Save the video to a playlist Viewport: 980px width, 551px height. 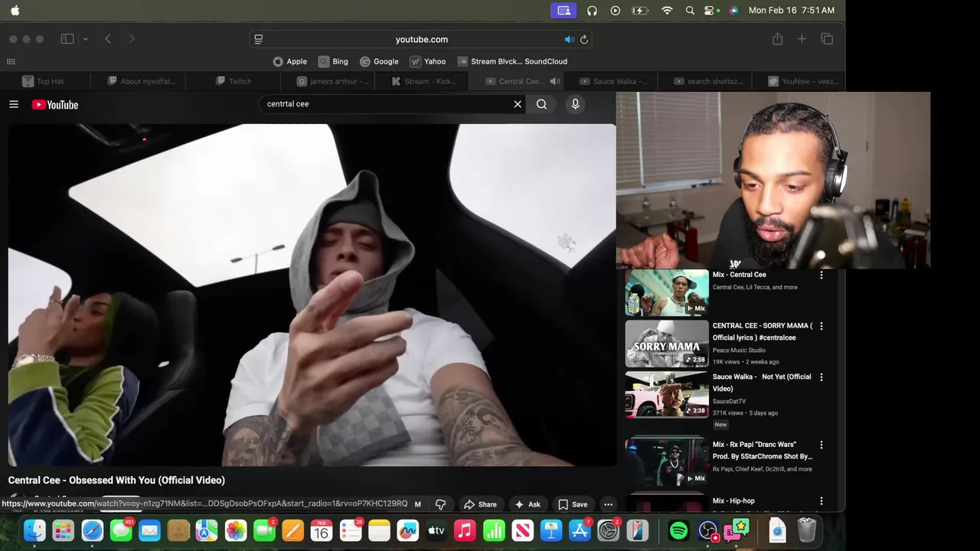click(573, 504)
